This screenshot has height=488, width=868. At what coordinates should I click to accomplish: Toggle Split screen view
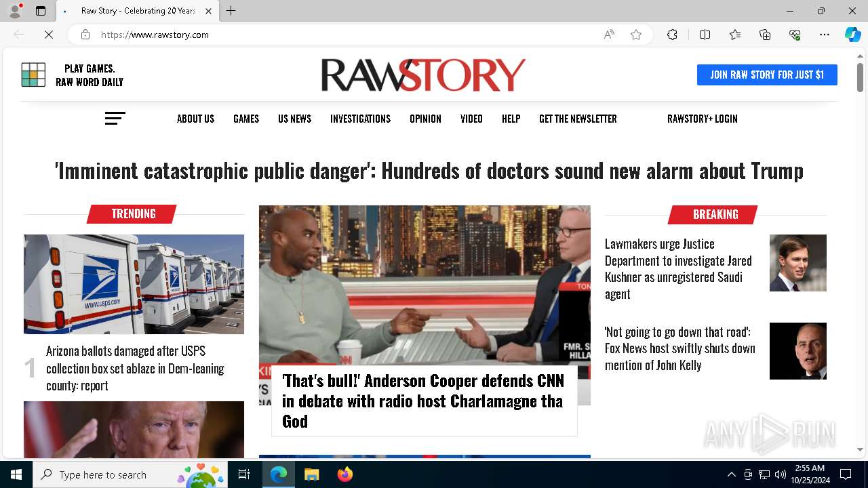(x=705, y=35)
